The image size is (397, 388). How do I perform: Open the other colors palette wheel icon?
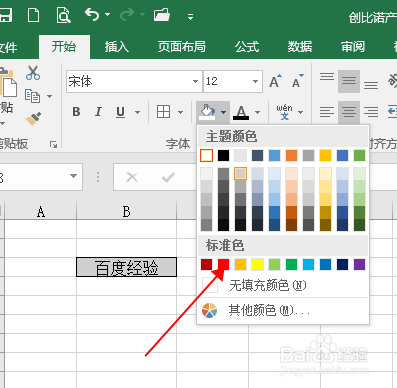click(x=210, y=311)
